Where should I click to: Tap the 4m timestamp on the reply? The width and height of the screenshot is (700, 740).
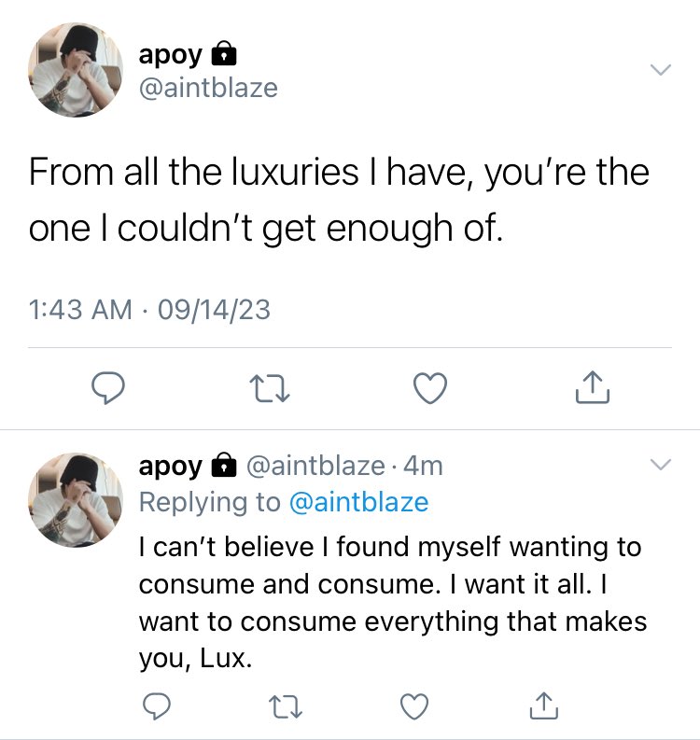pyautogui.click(x=424, y=466)
